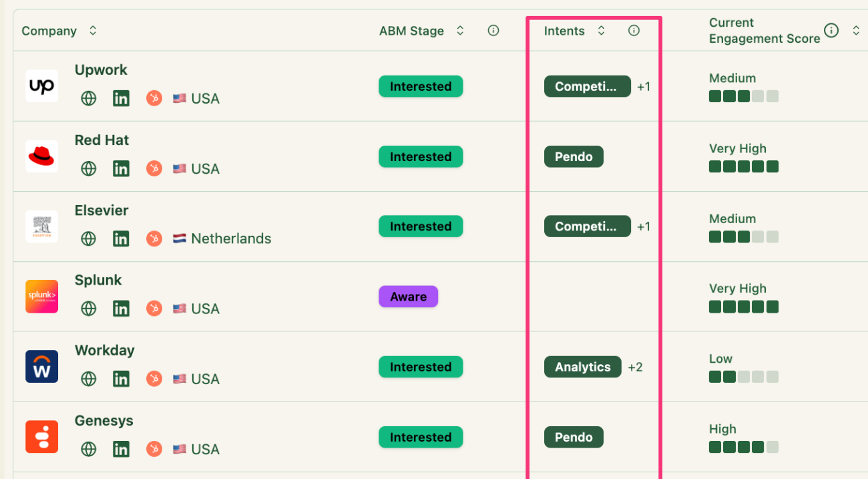Click the Red Hat logo thumbnail
This screenshot has height=479, width=868.
(41, 156)
